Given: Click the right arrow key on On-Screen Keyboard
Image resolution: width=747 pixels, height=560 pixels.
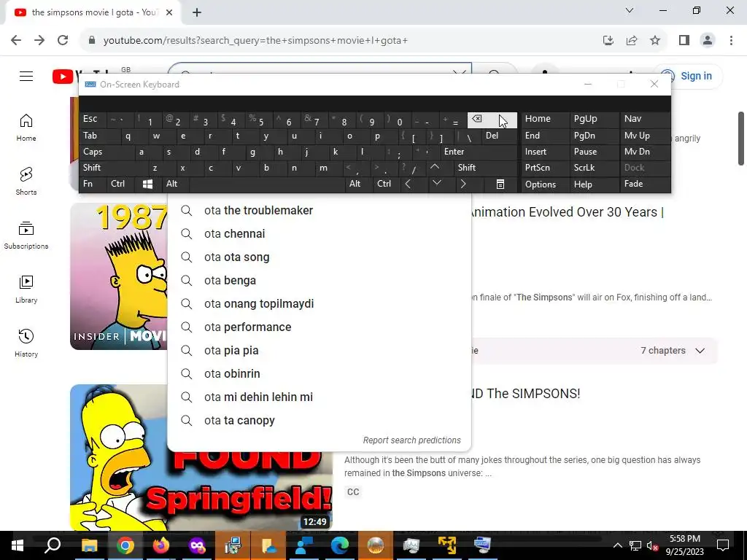Looking at the screenshot, I should click(463, 184).
